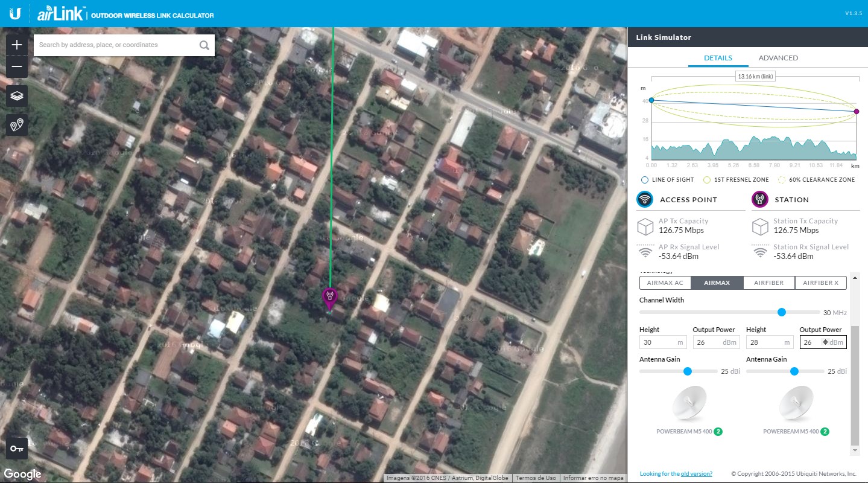
Task: Click the purple station dot on elevation chart
Action: [x=857, y=111]
